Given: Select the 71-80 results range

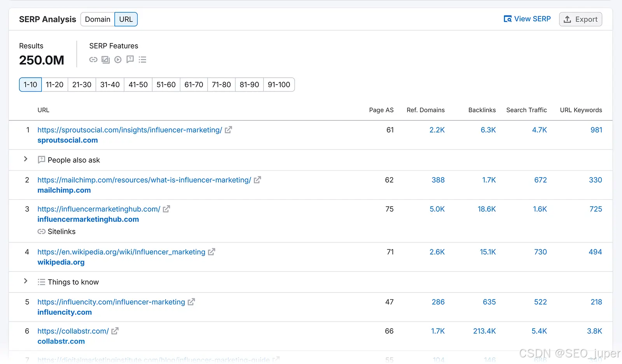Looking at the screenshot, I should click(x=221, y=85).
